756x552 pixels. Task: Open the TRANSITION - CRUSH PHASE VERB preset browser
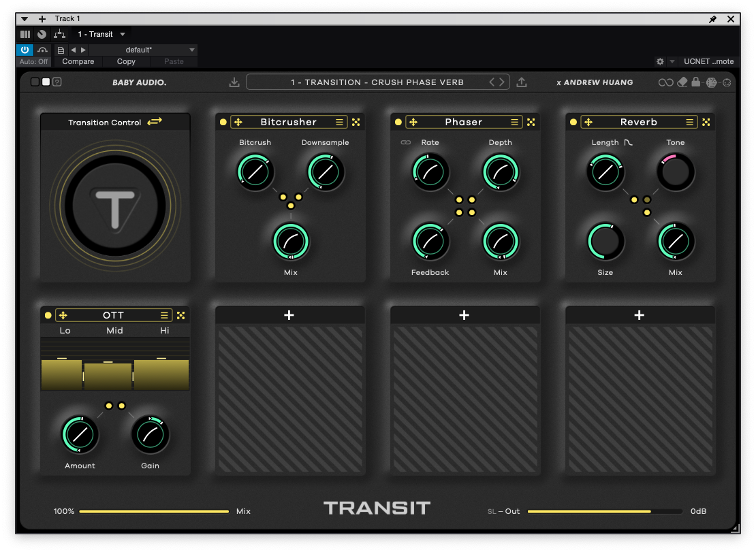coord(377,82)
